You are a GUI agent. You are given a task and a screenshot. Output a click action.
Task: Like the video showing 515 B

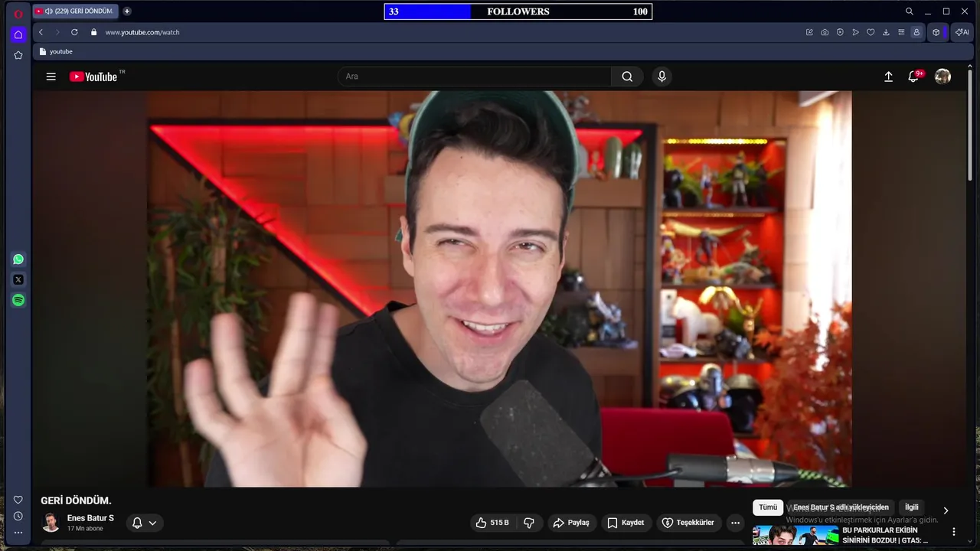492,523
